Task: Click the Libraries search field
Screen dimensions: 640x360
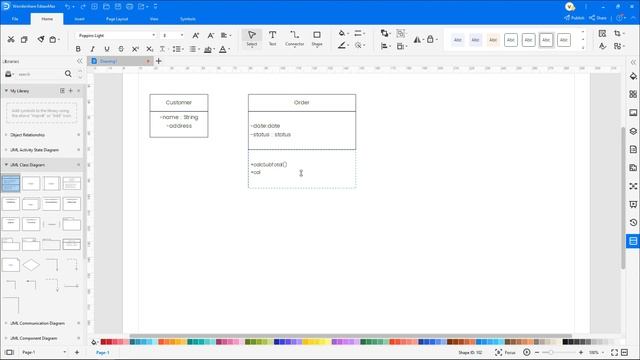Action: (x=40, y=74)
